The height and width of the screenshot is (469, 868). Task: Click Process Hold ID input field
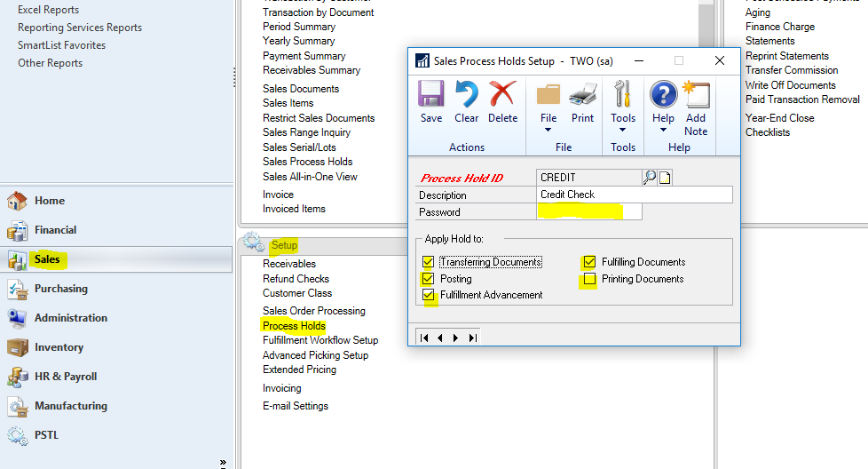tap(589, 177)
